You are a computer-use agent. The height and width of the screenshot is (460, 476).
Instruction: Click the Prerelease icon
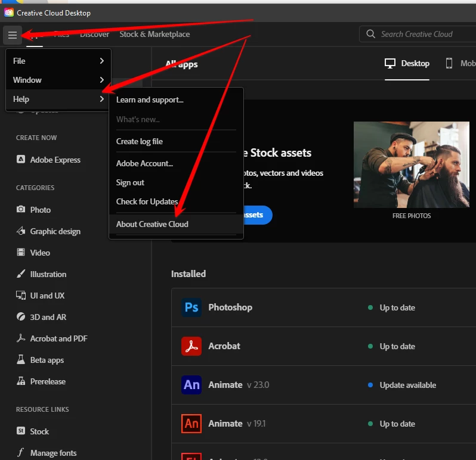pyautogui.click(x=21, y=381)
